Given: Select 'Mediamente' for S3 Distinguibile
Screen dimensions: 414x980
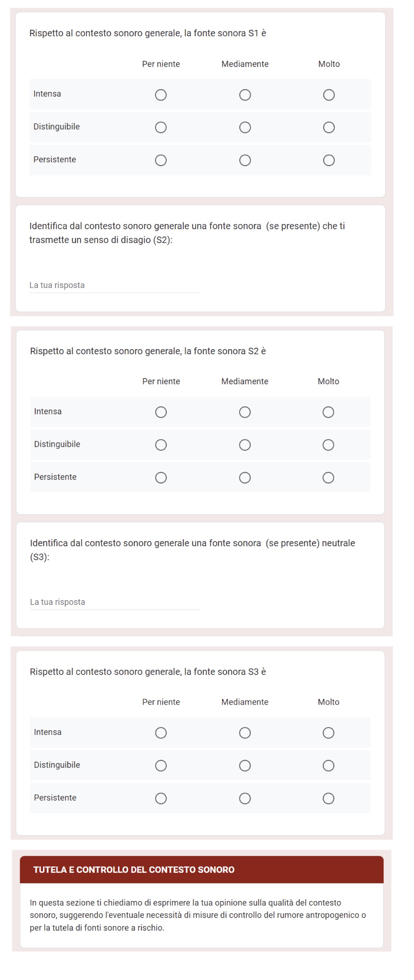Looking at the screenshot, I should (x=245, y=766).
